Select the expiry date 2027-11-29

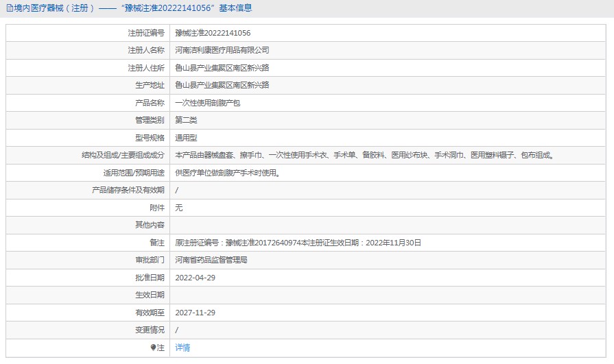(195, 313)
